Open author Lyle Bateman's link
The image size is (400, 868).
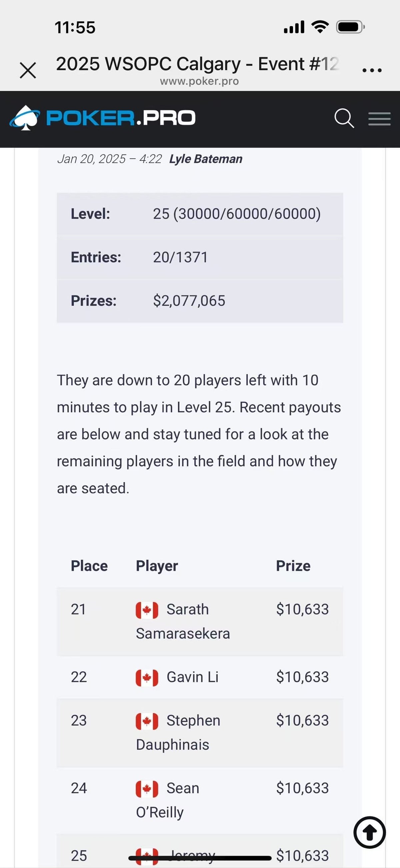[x=205, y=159]
